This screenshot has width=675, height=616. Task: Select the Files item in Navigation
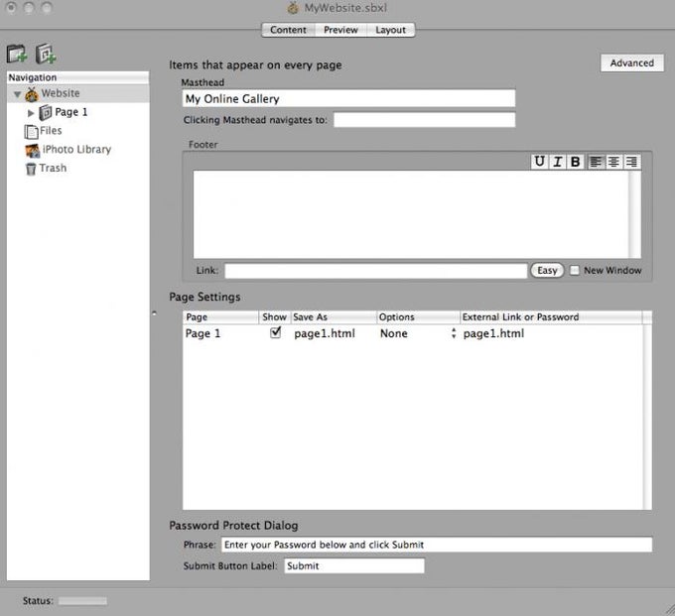pos(51,131)
